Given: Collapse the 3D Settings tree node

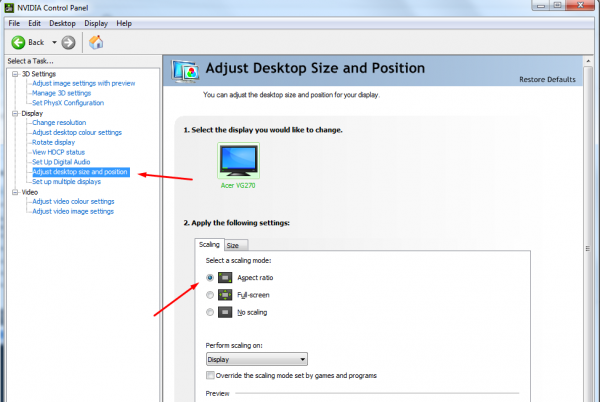Looking at the screenshot, I should click(14, 74).
